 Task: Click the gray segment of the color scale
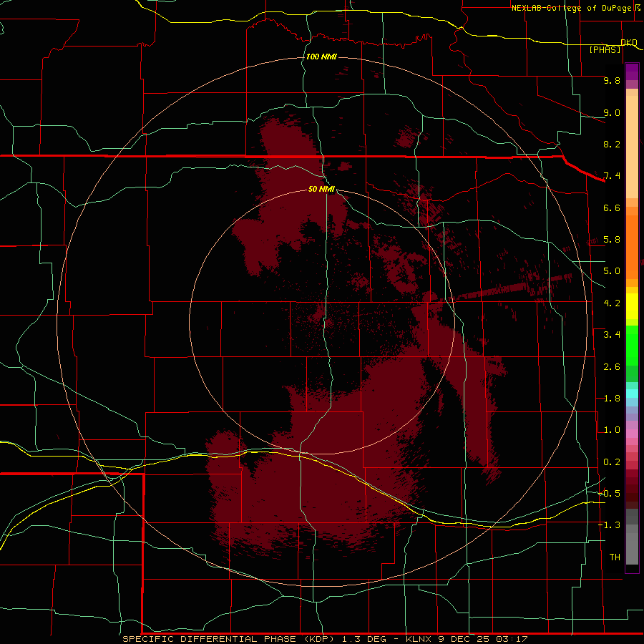click(x=632, y=537)
